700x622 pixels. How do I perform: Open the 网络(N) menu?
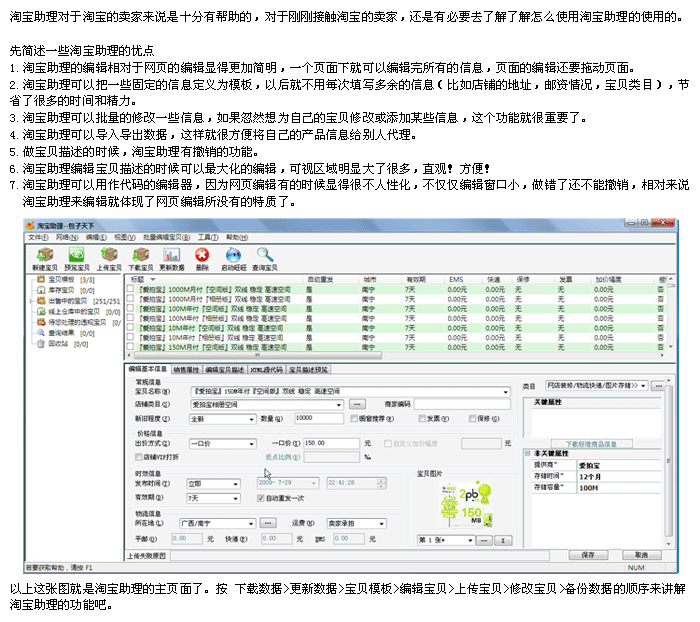67,238
